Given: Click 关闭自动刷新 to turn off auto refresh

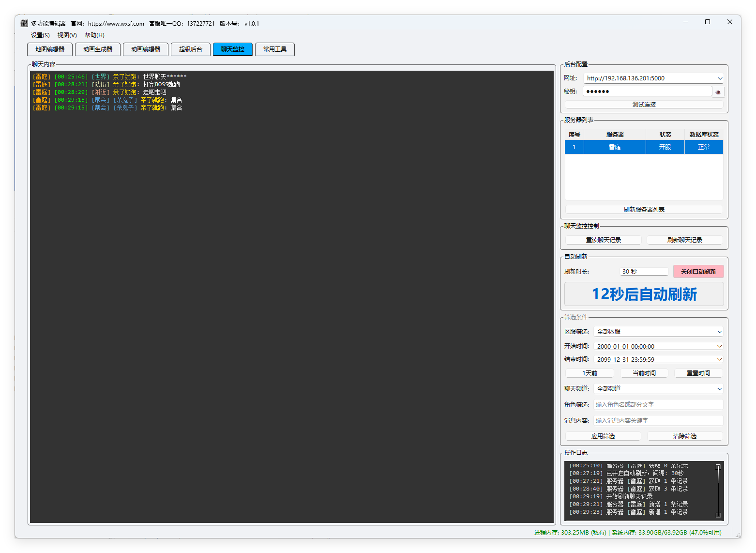Looking at the screenshot, I should point(698,272).
